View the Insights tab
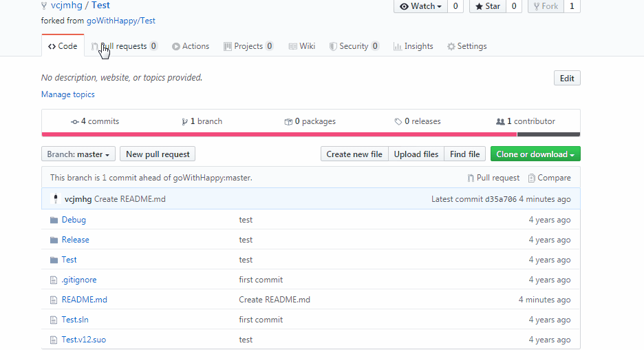This screenshot has height=350, width=644. (x=414, y=46)
